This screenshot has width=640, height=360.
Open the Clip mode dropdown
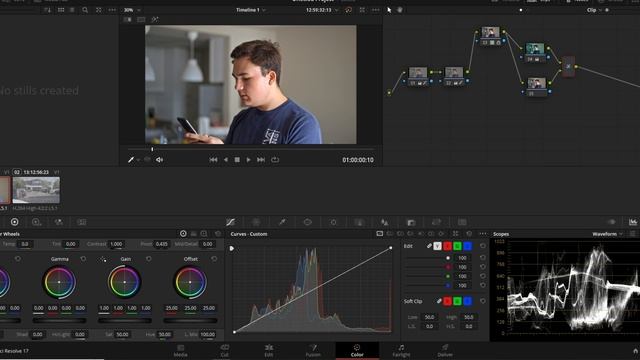click(594, 10)
